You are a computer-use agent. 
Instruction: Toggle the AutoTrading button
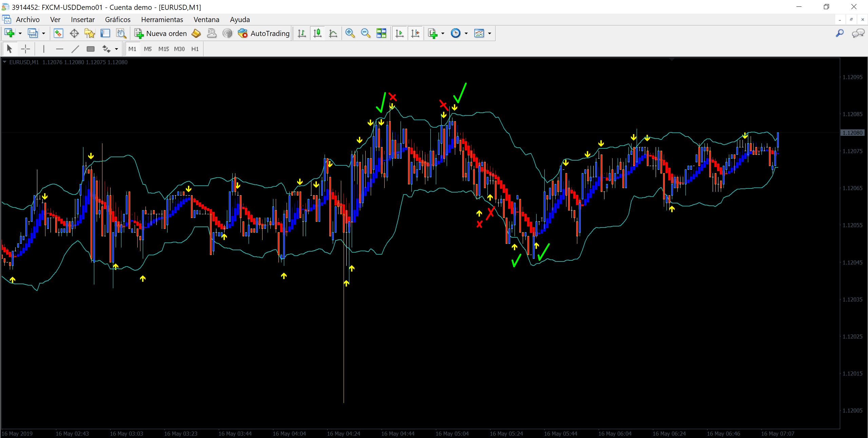pos(264,33)
